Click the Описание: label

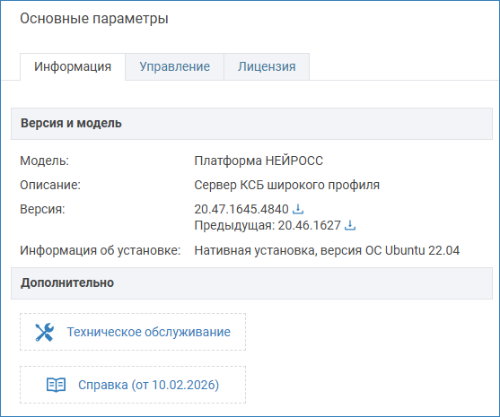[x=50, y=185]
